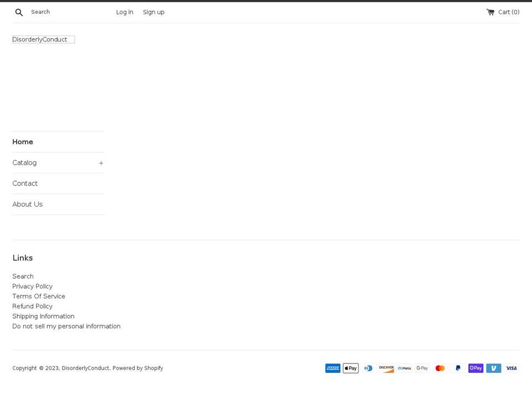Select the Diners Club payment icon

click(369, 368)
